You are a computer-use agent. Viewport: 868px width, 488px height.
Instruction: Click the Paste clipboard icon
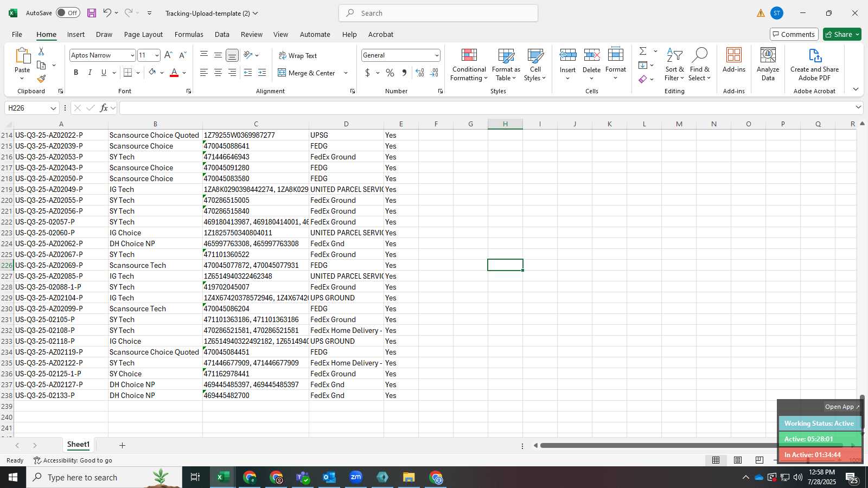coord(22,56)
